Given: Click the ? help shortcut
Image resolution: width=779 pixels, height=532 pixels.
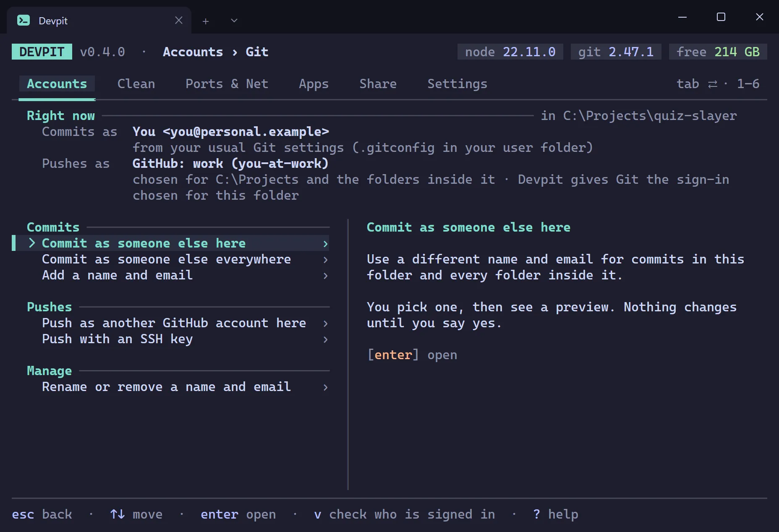Looking at the screenshot, I should point(555,514).
